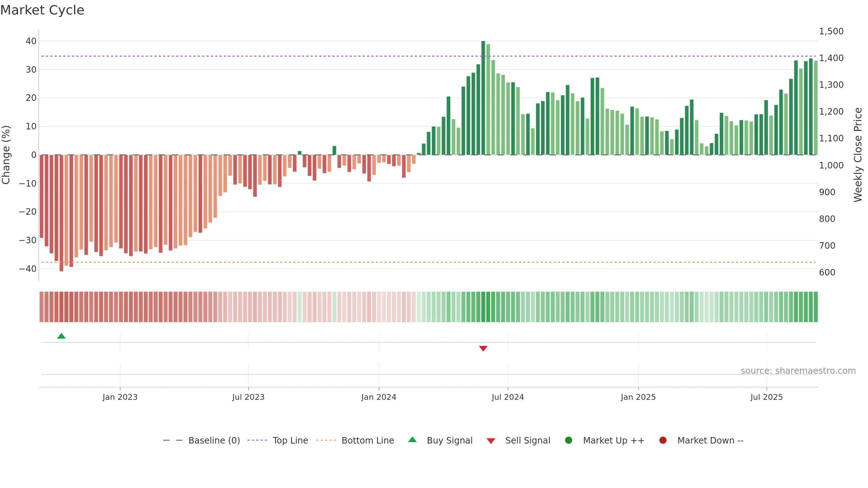This screenshot has height=488, width=868.
Task: Toggle the Market Down -- legend entry
Action: point(701,440)
